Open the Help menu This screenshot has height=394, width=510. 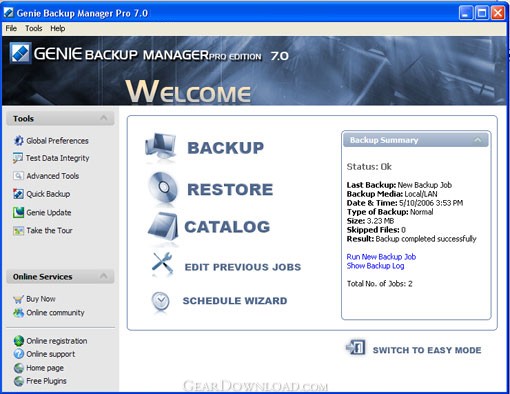click(58, 28)
